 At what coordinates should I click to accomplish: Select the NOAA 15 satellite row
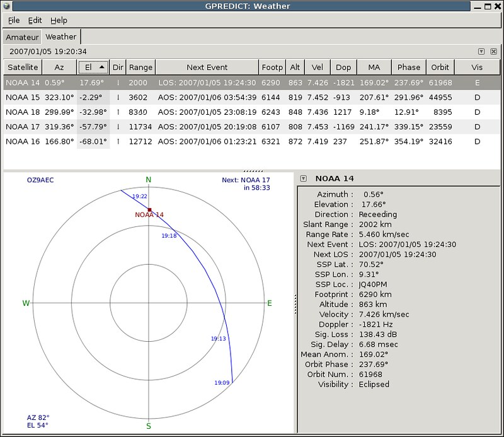click(252, 97)
